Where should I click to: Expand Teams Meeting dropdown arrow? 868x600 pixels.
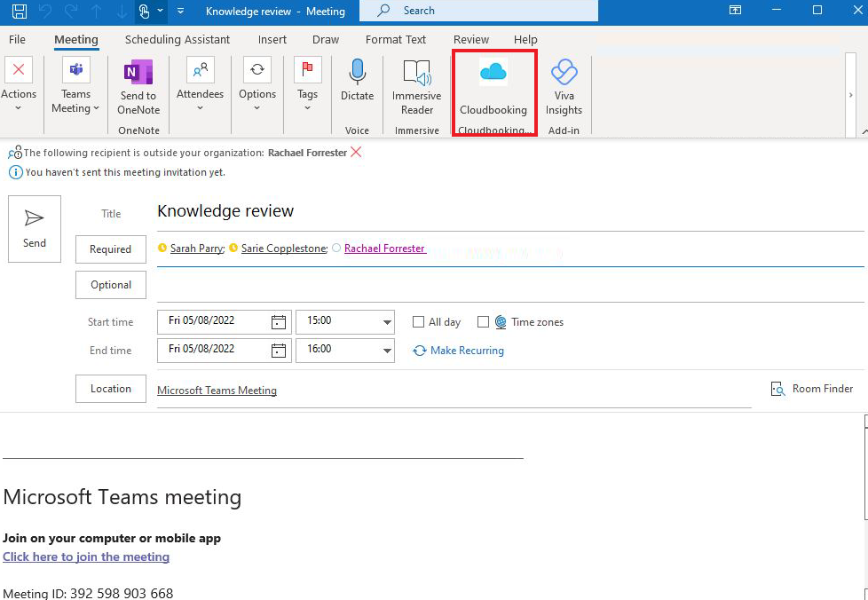tap(97, 108)
